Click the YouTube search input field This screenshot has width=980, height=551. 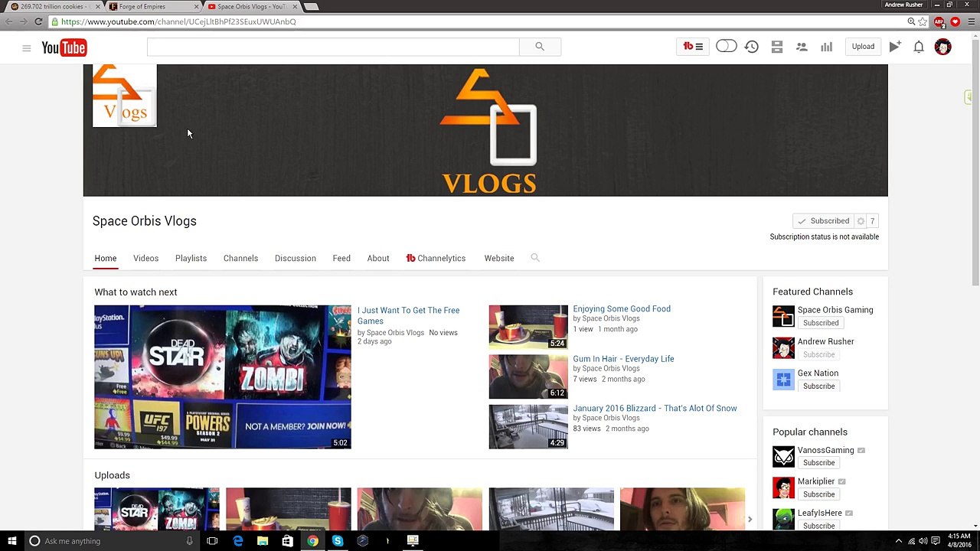click(x=333, y=47)
